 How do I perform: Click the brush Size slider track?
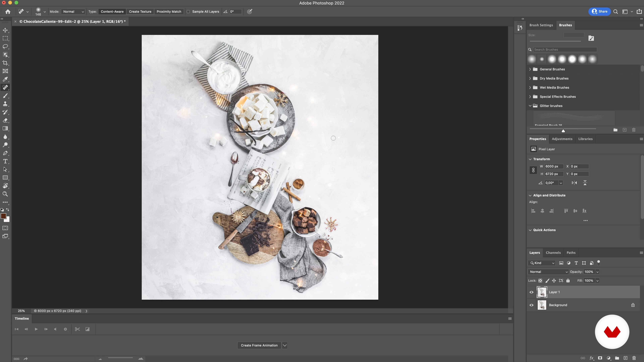(x=555, y=41)
